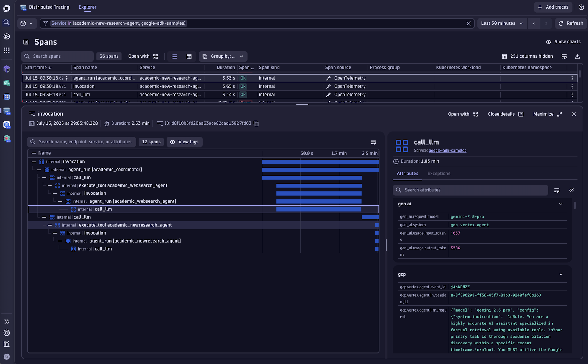Viewport: 588px width, 364px height.
Task: Toggle View logs for the invocation trace
Action: 184,142
